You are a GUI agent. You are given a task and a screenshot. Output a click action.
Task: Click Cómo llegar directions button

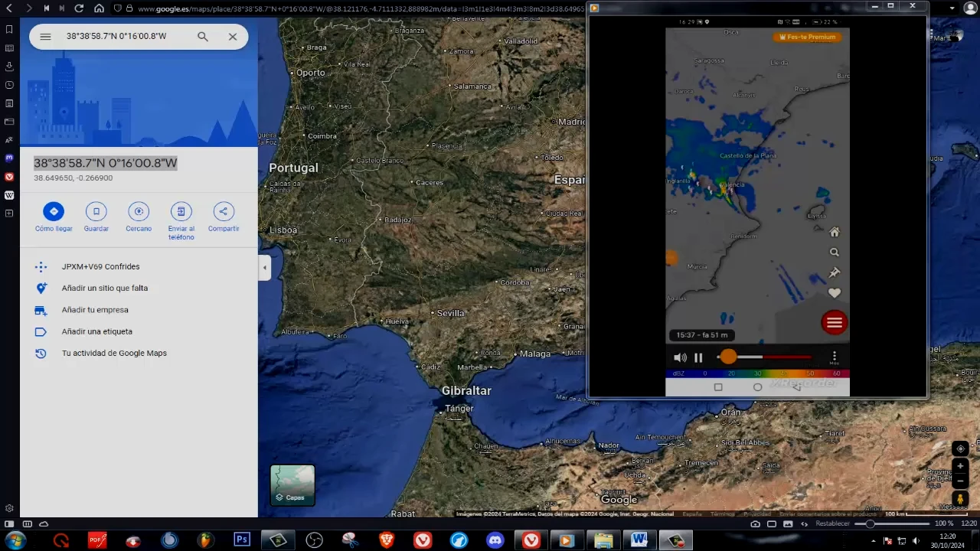pos(54,217)
